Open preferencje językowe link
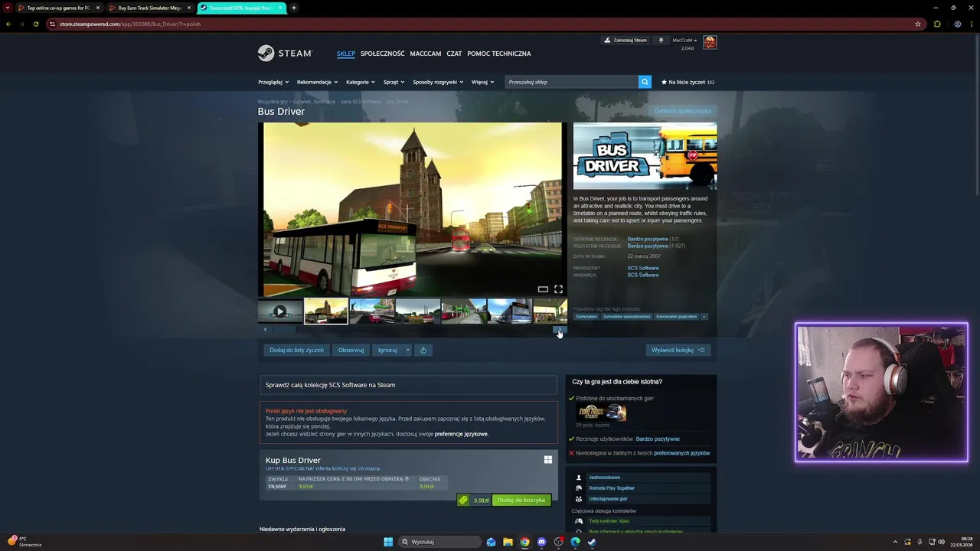This screenshot has width=980, height=551. 461,434
